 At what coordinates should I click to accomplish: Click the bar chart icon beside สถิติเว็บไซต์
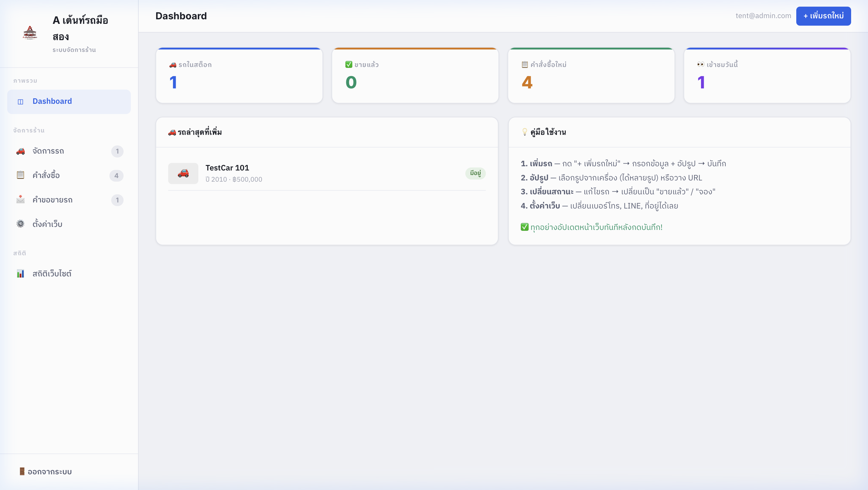pyautogui.click(x=20, y=273)
